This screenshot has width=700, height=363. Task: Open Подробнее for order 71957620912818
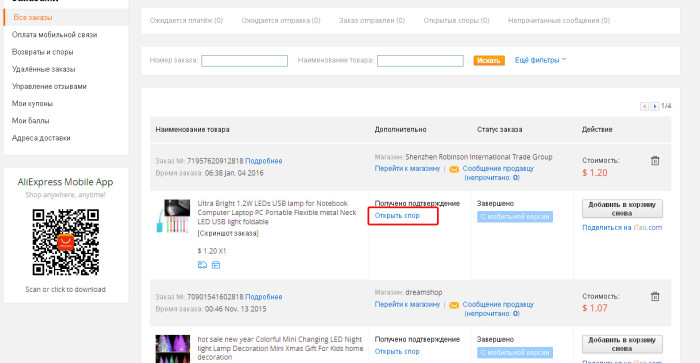coord(263,161)
